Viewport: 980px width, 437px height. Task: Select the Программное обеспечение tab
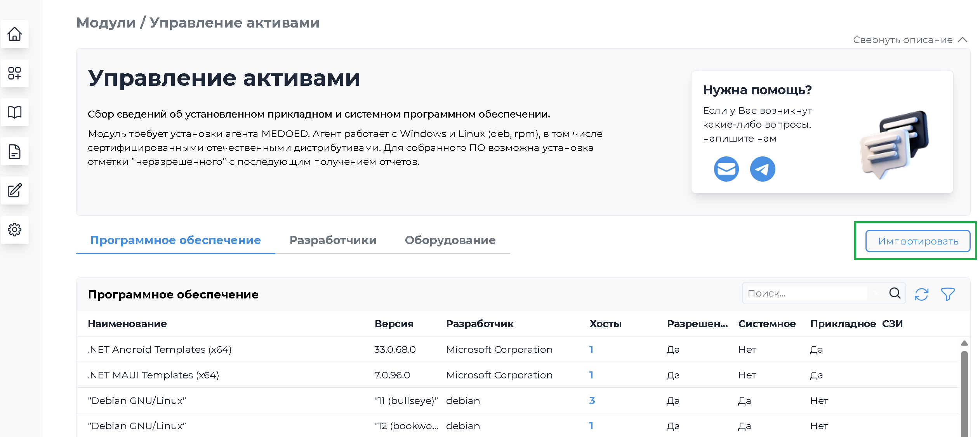click(175, 240)
